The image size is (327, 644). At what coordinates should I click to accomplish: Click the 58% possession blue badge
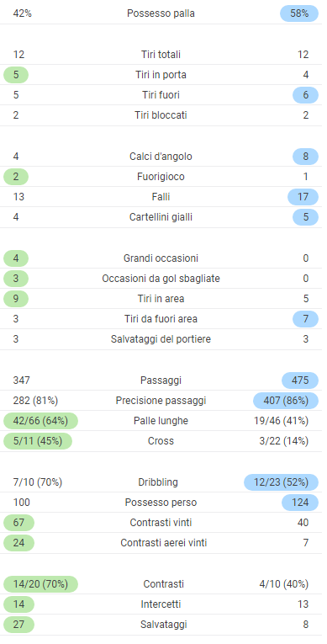pyautogui.click(x=299, y=13)
